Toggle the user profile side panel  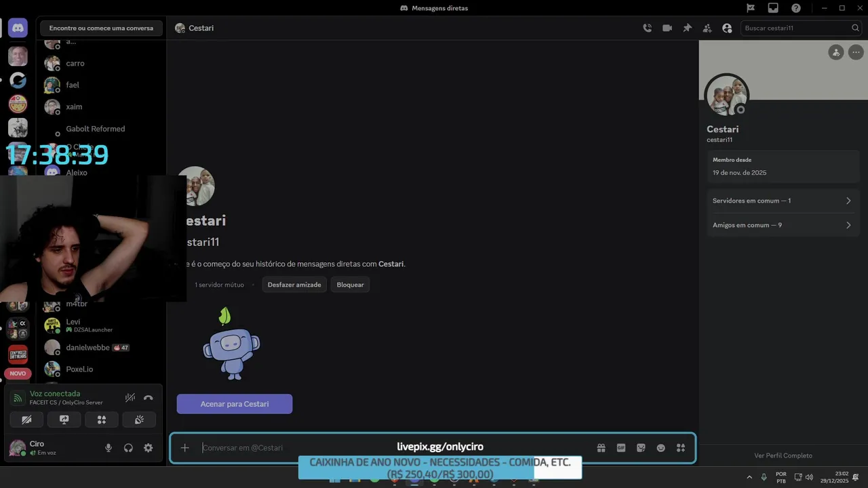[727, 28]
